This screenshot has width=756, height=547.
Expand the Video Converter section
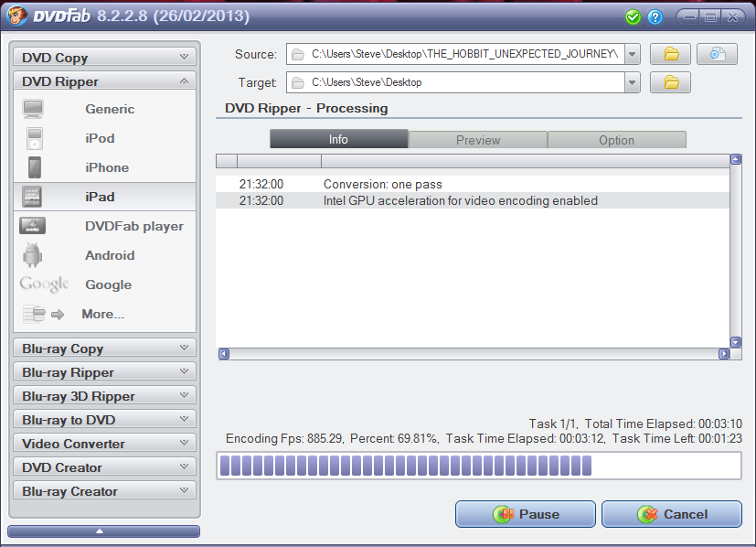(x=104, y=444)
